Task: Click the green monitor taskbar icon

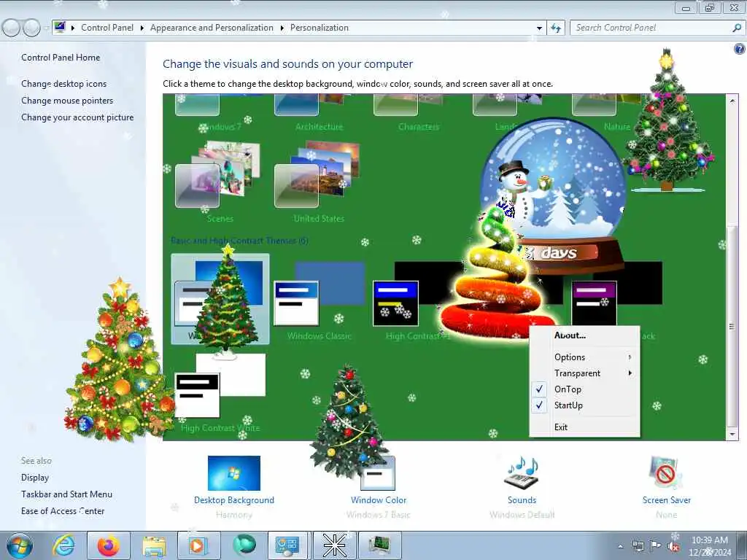Action: coord(379,545)
